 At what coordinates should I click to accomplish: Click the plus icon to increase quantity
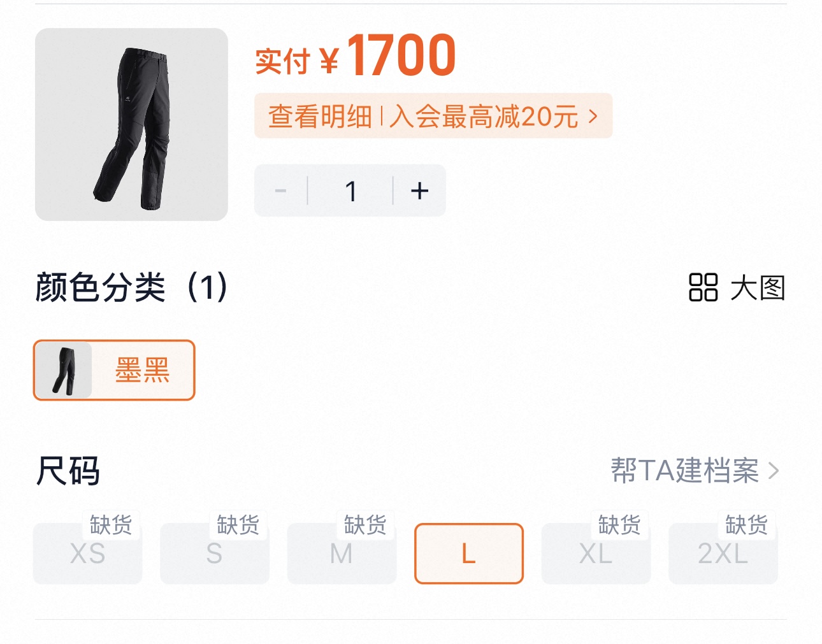419,190
